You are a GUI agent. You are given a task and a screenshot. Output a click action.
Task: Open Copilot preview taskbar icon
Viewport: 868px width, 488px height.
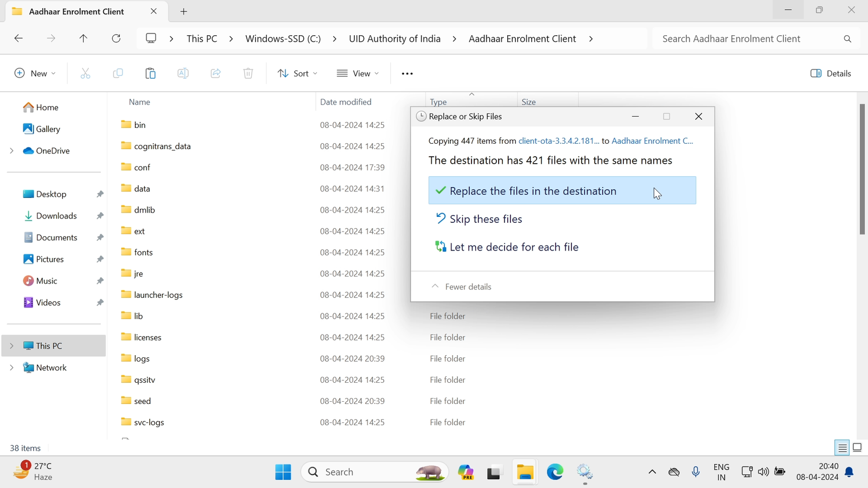(x=465, y=472)
